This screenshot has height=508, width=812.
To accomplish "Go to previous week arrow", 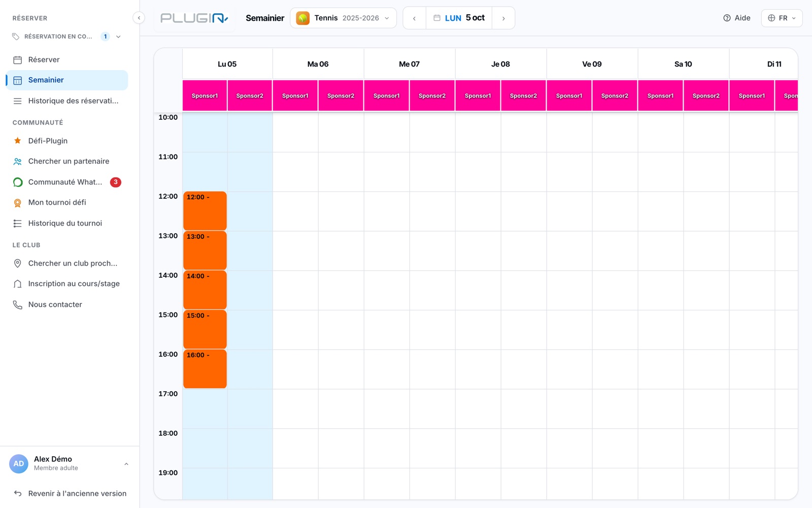I will (414, 18).
